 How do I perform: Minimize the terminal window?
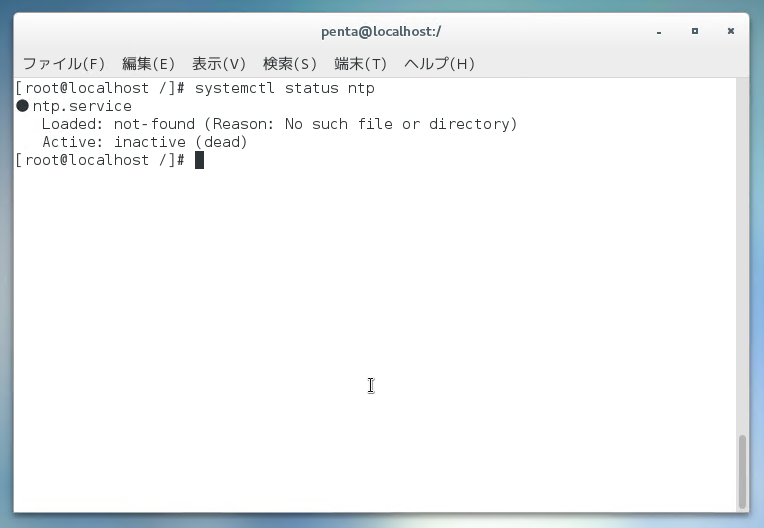point(659,32)
